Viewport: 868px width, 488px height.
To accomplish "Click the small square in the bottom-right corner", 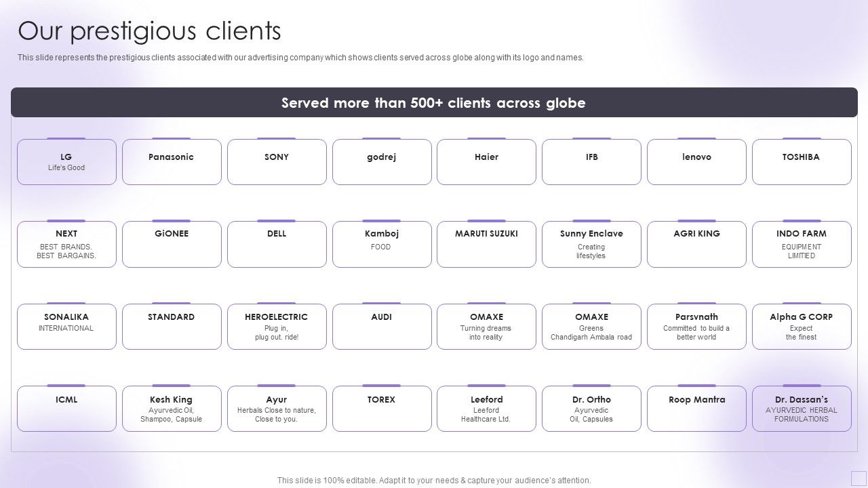I will [x=859, y=478].
